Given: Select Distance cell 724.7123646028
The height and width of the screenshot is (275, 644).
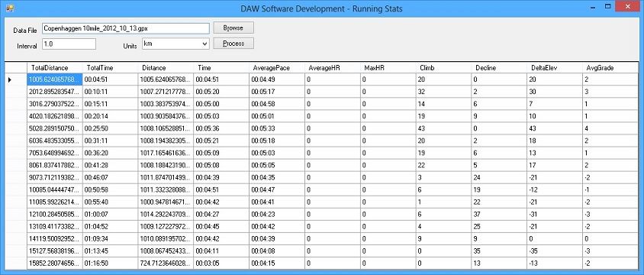Looking at the screenshot, I should coord(166,263).
